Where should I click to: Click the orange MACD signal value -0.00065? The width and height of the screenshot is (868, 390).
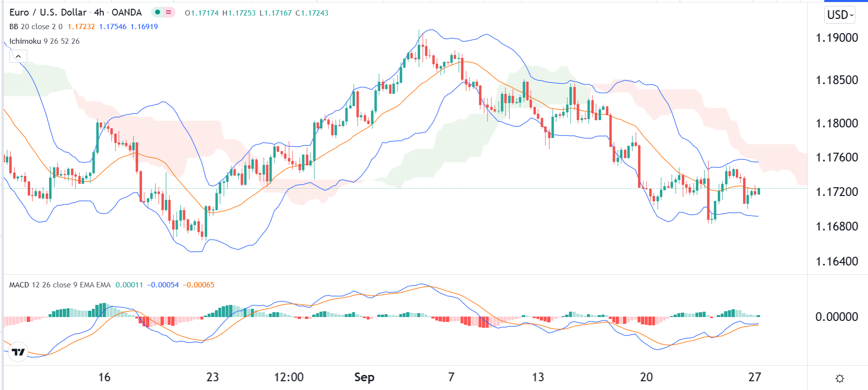click(x=198, y=285)
